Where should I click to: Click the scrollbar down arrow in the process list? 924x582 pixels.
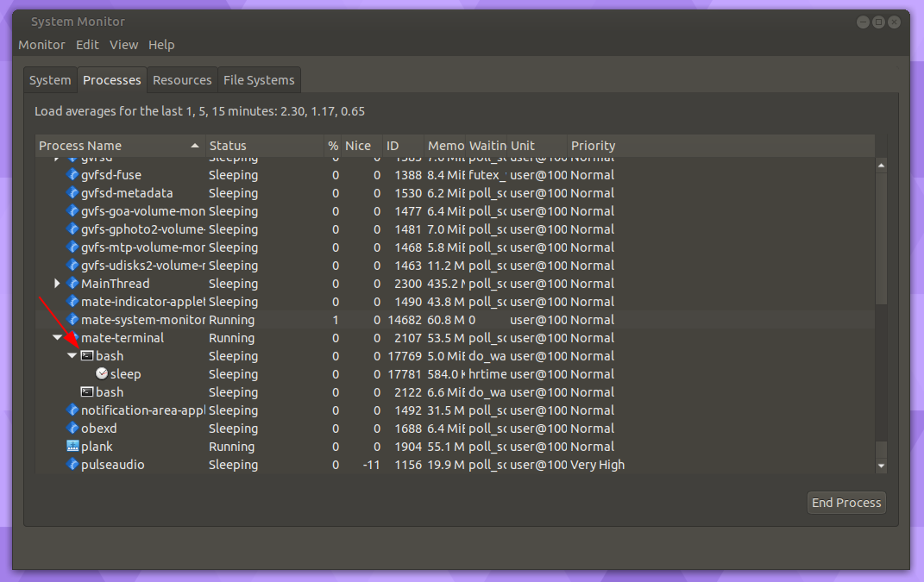[881, 466]
